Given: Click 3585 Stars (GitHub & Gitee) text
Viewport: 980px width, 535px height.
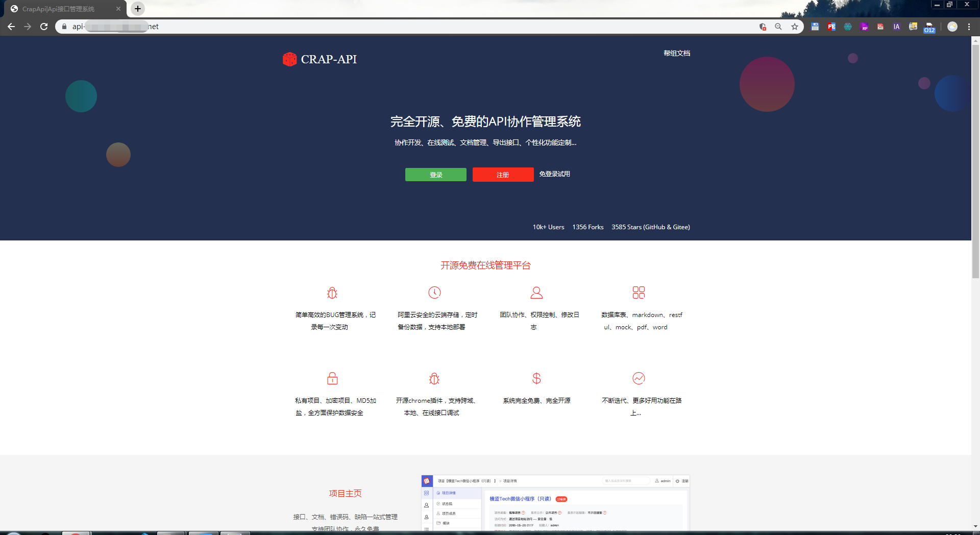Looking at the screenshot, I should pyautogui.click(x=651, y=227).
